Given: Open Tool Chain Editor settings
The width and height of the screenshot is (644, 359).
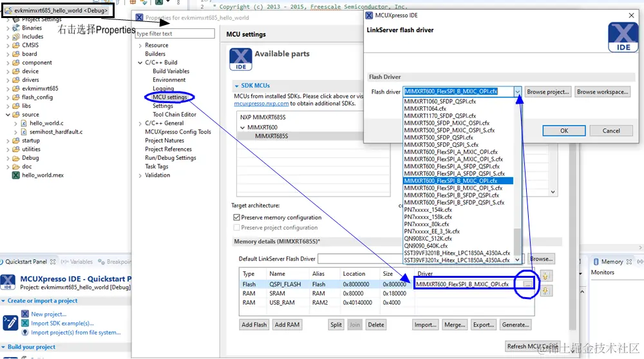Looking at the screenshot, I should click(174, 114).
